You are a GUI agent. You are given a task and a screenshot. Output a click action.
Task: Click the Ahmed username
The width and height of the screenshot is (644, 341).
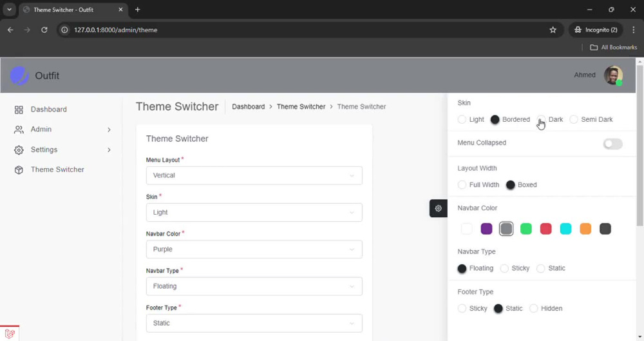coord(585,75)
